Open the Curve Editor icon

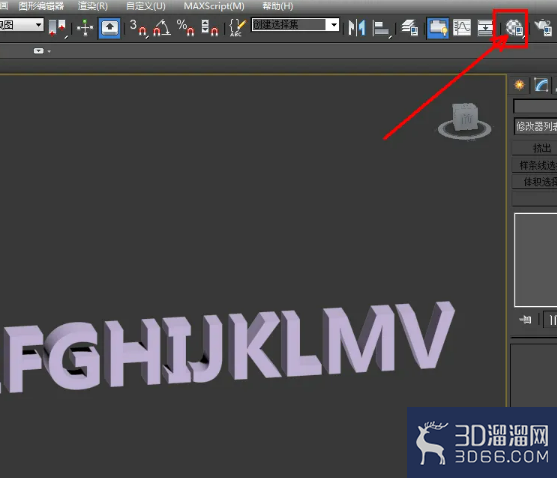point(462,28)
